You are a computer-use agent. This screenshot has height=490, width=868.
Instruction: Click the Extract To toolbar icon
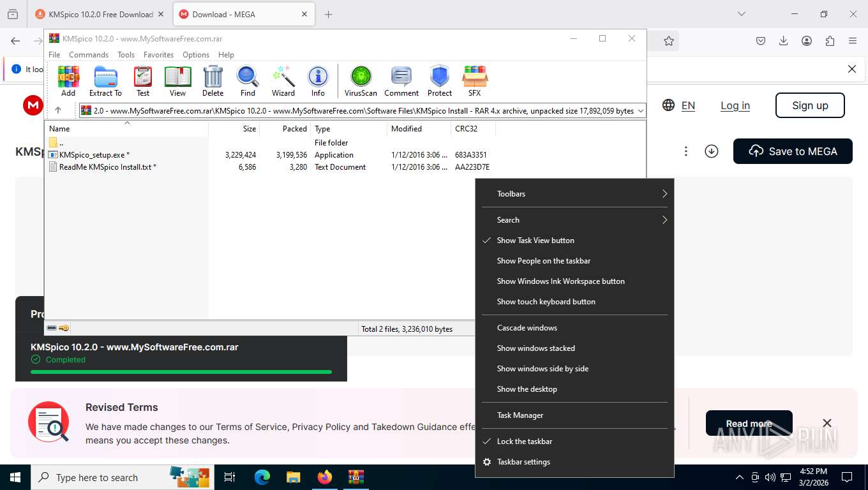point(105,81)
